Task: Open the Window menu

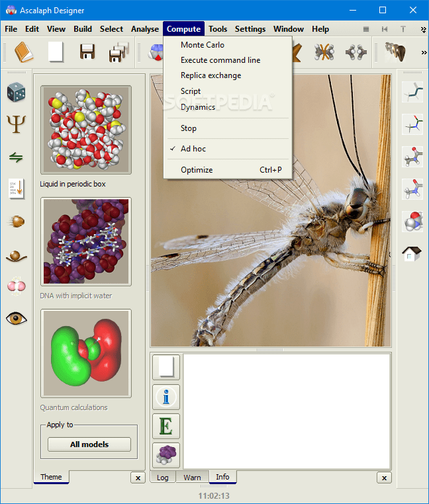Action: 289,29
